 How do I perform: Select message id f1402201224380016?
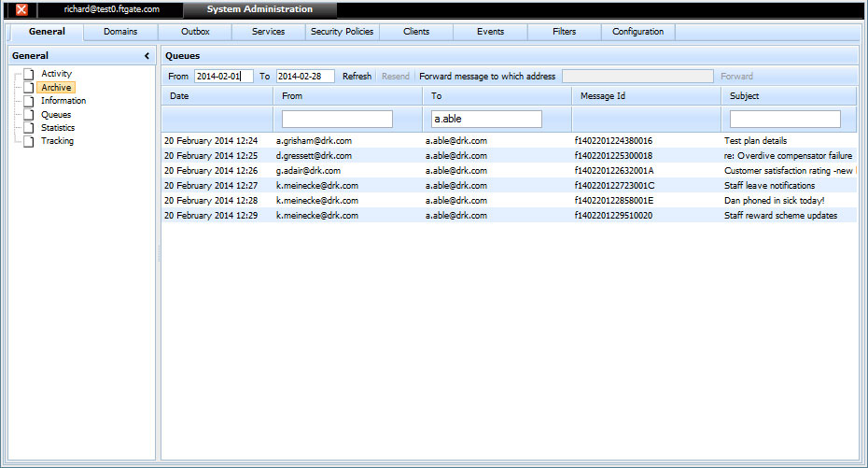613,141
